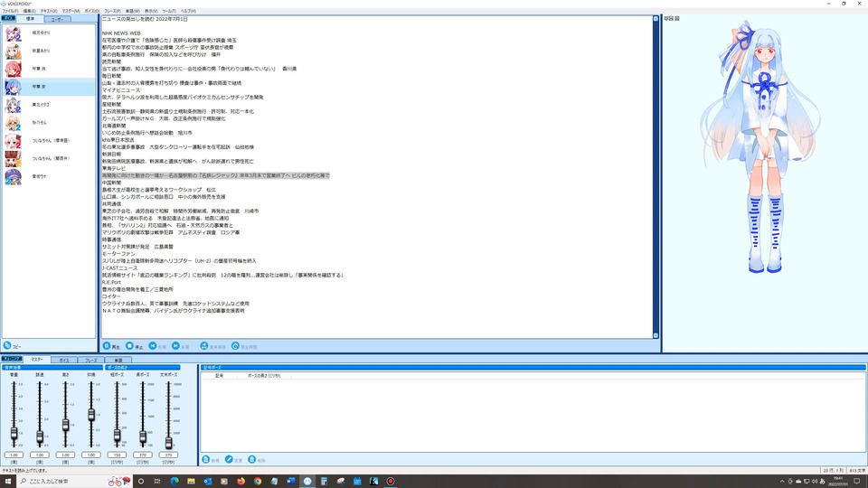Click the ニュースの見出しを読む title line
The height and width of the screenshot is (488, 868).
[145, 19]
